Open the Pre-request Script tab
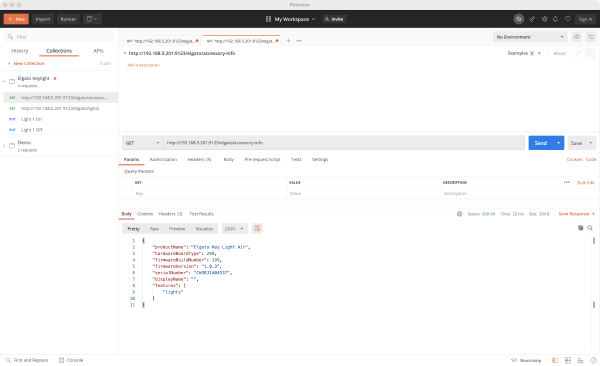 262,159
